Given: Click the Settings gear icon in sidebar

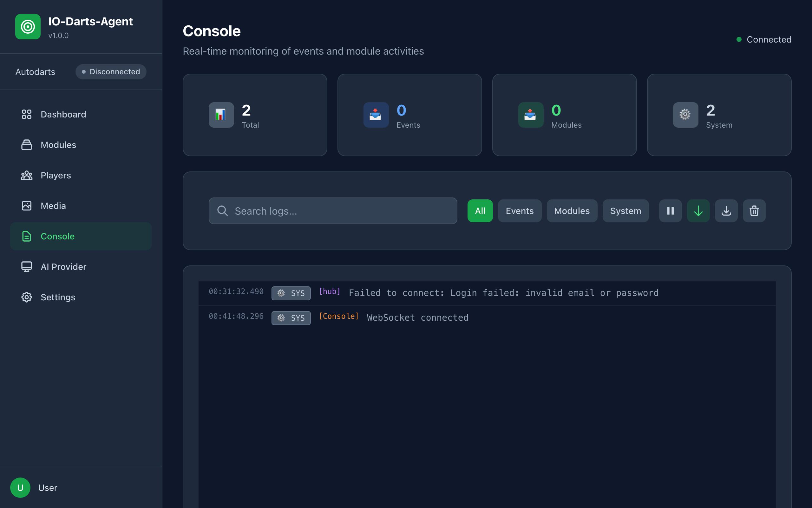Looking at the screenshot, I should coord(27,297).
